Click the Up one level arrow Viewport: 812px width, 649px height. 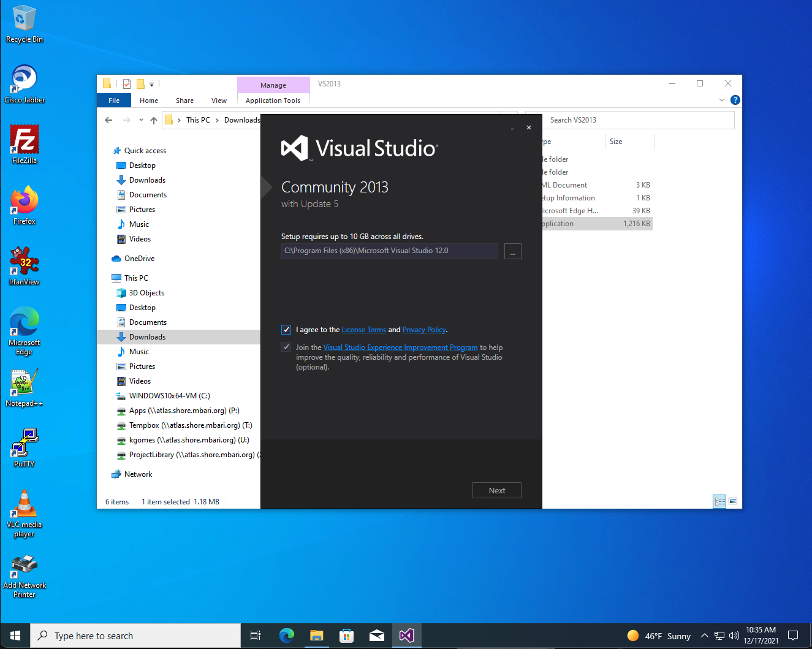(154, 120)
